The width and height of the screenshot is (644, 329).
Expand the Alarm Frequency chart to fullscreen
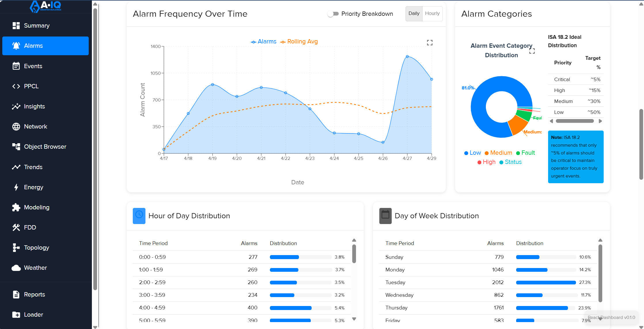click(430, 43)
